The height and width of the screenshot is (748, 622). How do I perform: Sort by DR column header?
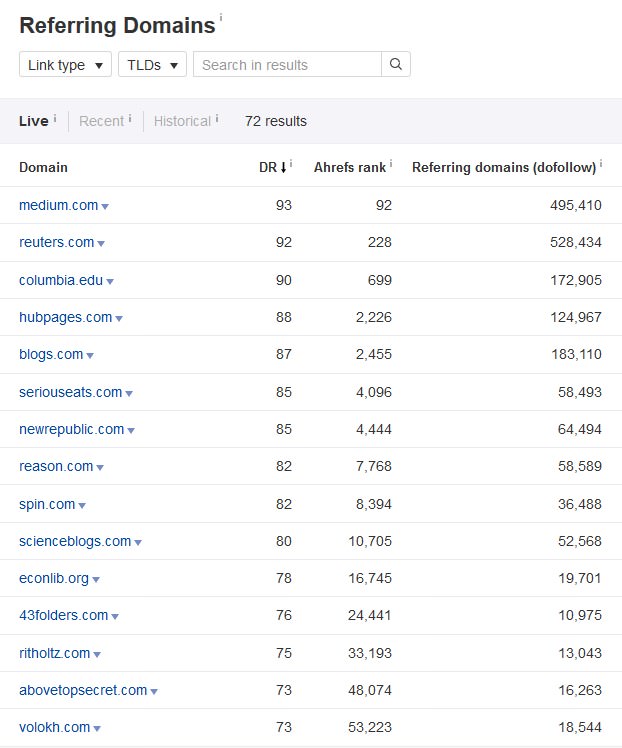click(x=268, y=167)
